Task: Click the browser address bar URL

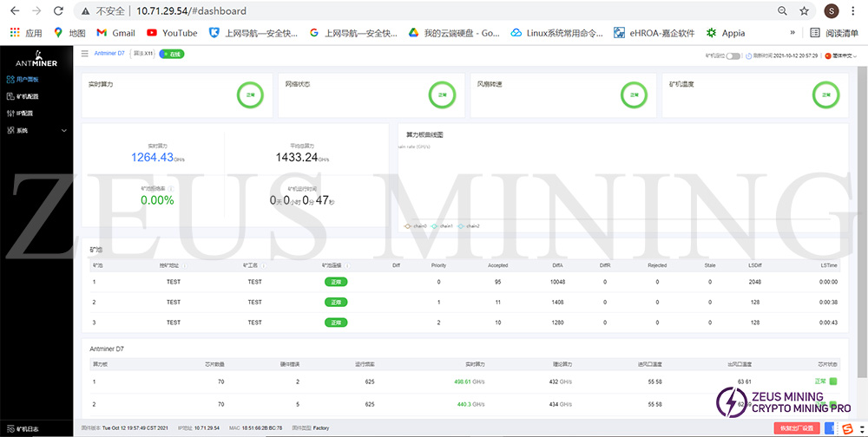Action: coord(191,11)
